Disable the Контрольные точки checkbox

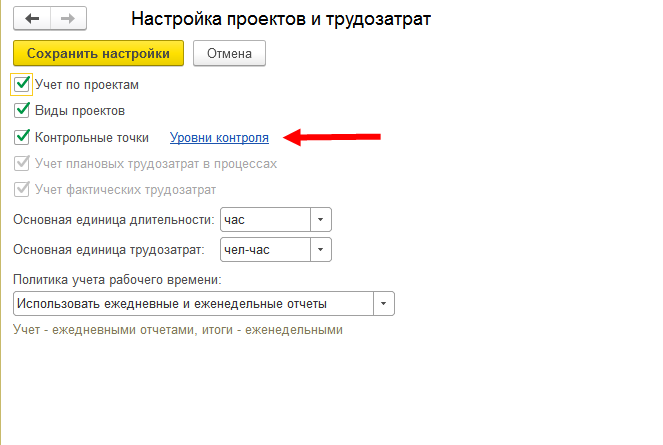pyautogui.click(x=22, y=137)
